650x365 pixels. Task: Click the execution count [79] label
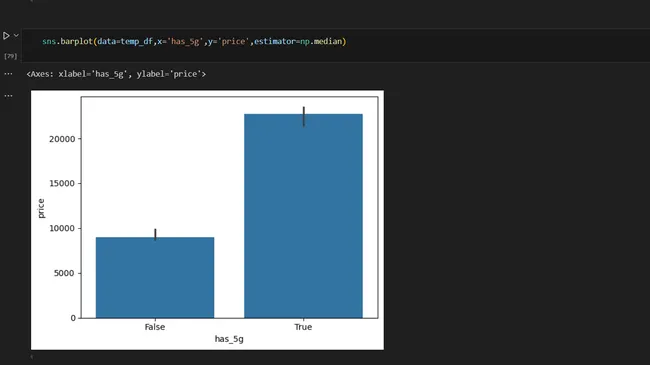click(x=10, y=56)
